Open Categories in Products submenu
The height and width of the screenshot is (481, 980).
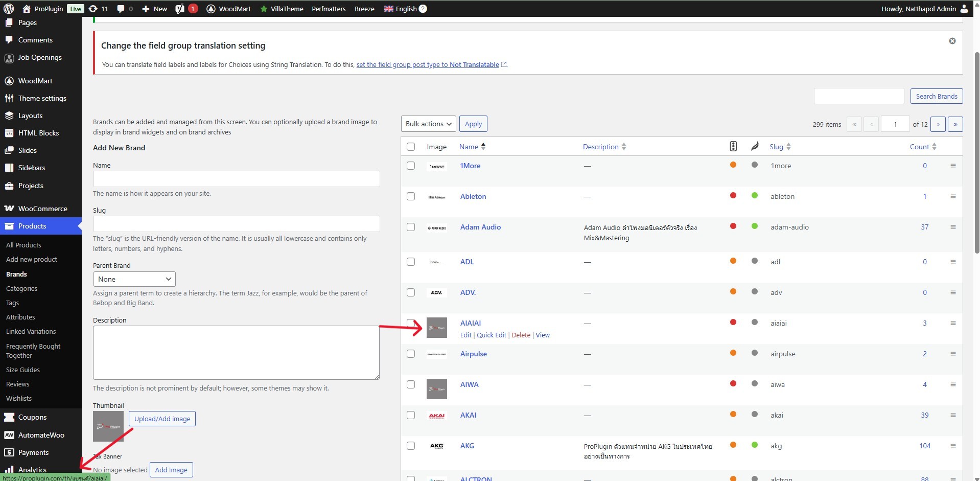coord(21,288)
